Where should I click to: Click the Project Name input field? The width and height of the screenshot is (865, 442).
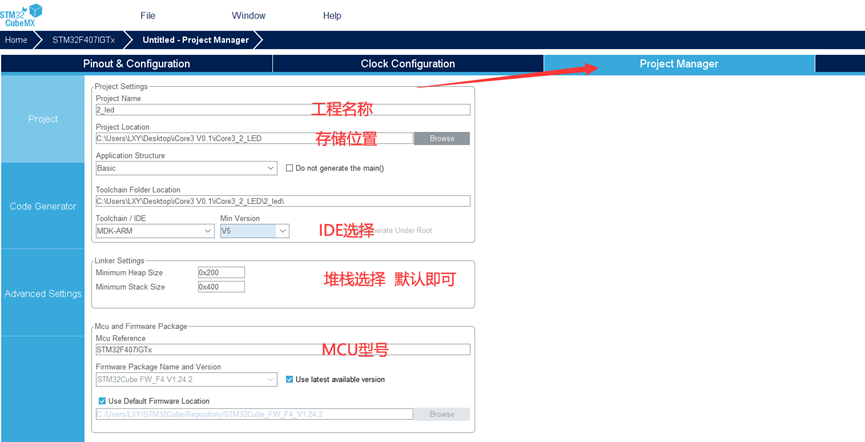click(x=282, y=110)
